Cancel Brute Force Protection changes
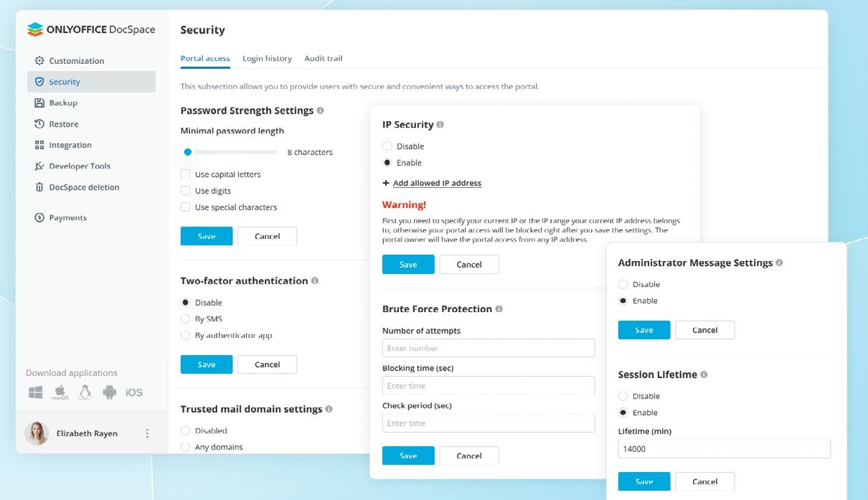 click(469, 456)
